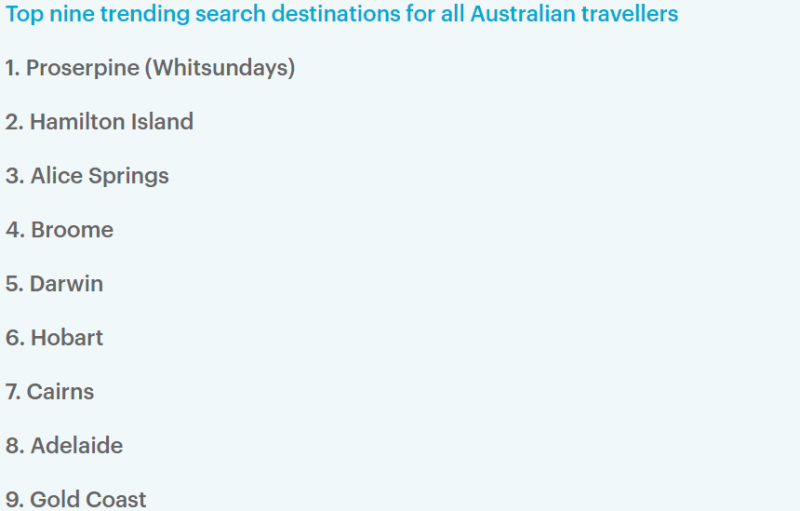
Task: Click the Gold Coast entry
Action: click(88, 500)
